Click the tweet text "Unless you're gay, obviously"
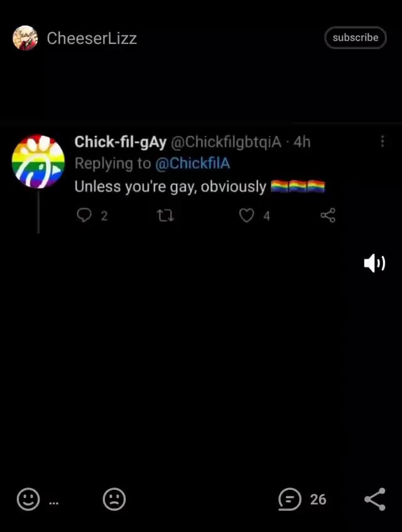 click(x=170, y=187)
